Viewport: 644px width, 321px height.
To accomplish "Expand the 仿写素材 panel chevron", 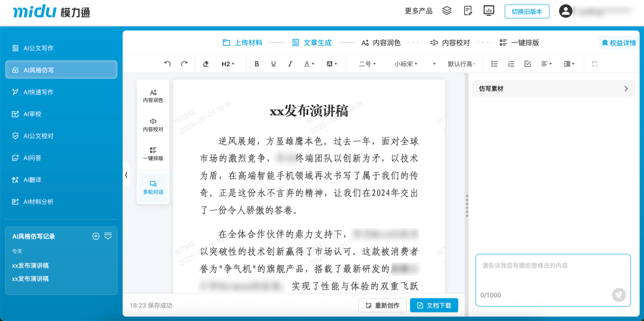I will pos(627,88).
